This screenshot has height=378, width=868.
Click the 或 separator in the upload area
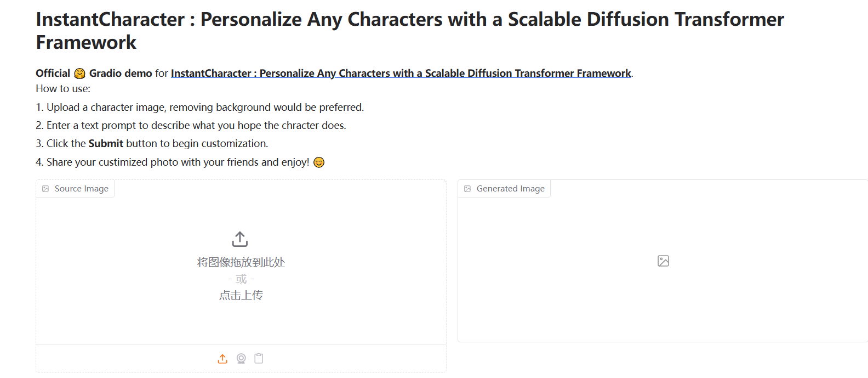point(241,279)
